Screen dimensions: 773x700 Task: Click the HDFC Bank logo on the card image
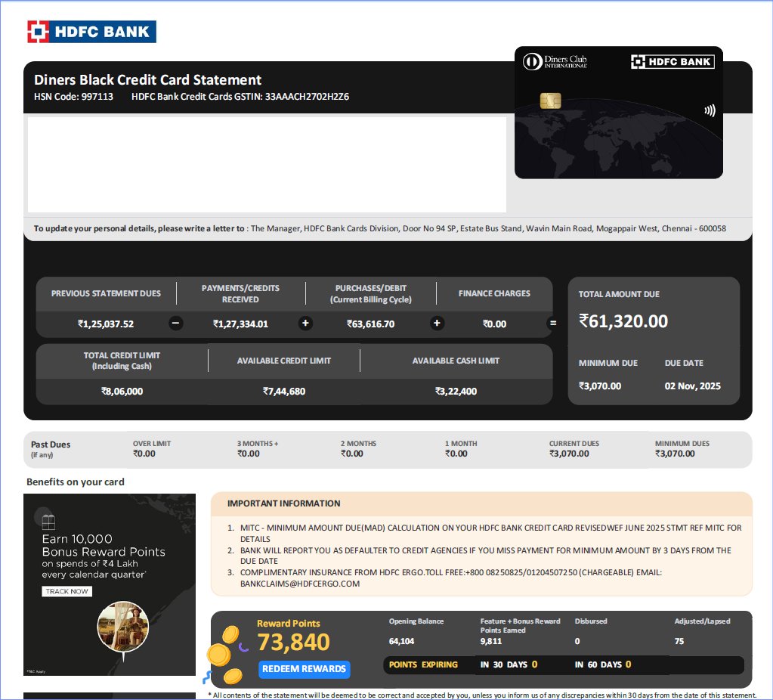click(673, 62)
